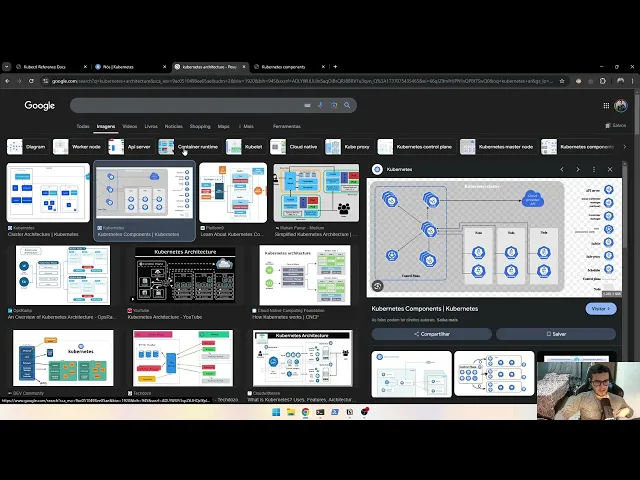The width and height of the screenshot is (640, 480).
Task: Open PowerShell from the taskbar
Action: click(335, 412)
